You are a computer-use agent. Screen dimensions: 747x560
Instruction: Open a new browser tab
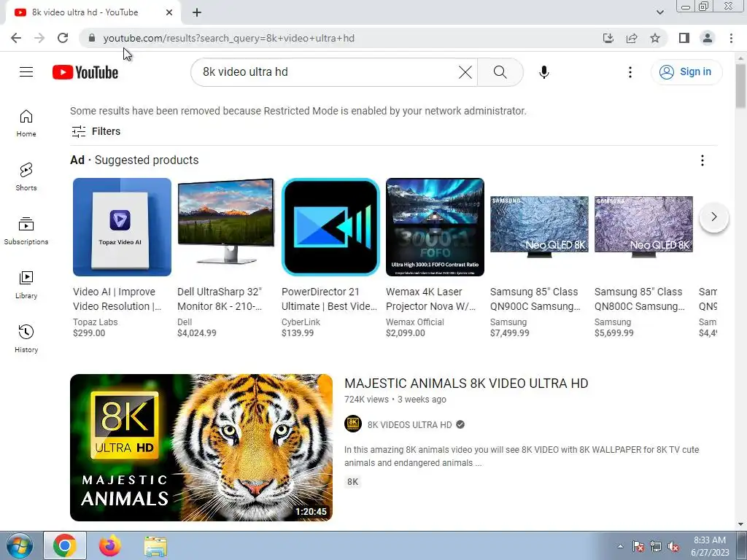point(197,12)
